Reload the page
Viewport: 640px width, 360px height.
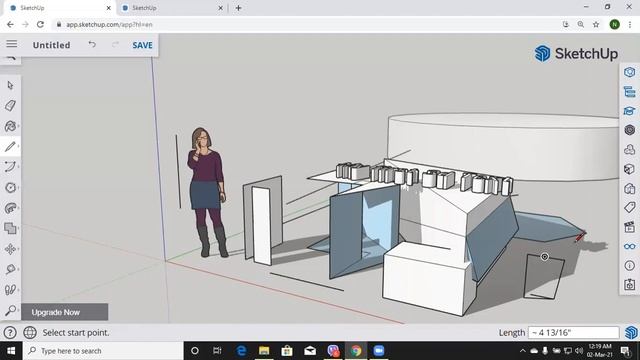(40, 24)
